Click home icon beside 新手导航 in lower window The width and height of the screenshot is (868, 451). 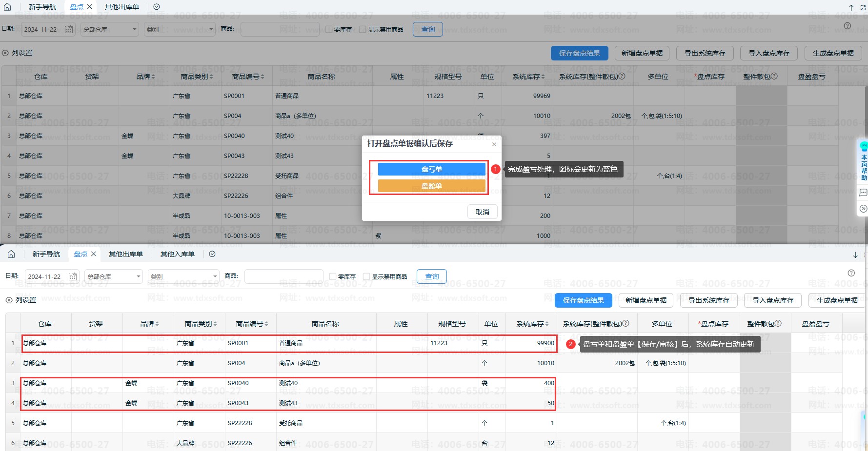[x=11, y=254]
